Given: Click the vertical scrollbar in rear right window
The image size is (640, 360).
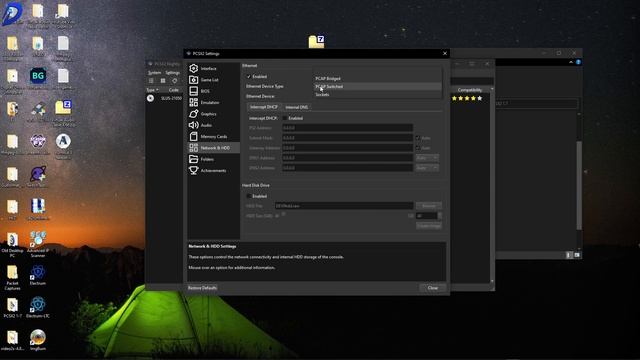Looking at the screenshot, I should click(579, 185).
